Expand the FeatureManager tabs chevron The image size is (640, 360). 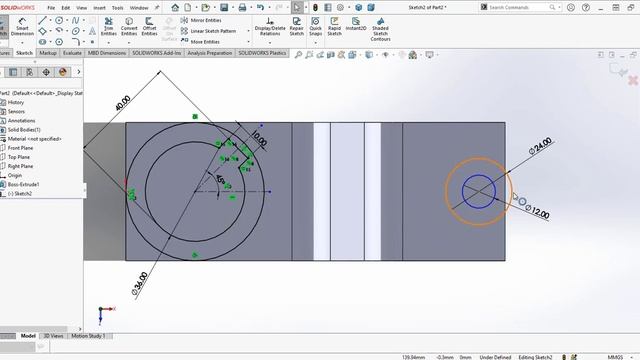(x=78, y=72)
